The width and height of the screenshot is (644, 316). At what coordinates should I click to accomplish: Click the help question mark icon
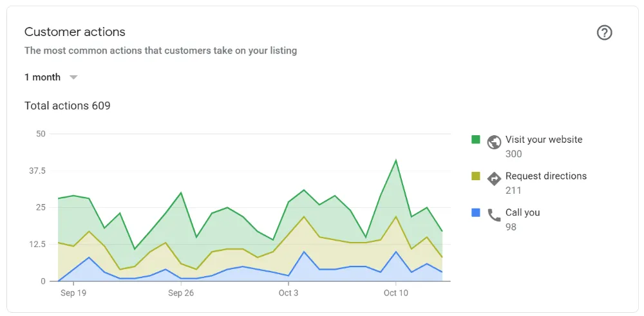[x=604, y=33]
